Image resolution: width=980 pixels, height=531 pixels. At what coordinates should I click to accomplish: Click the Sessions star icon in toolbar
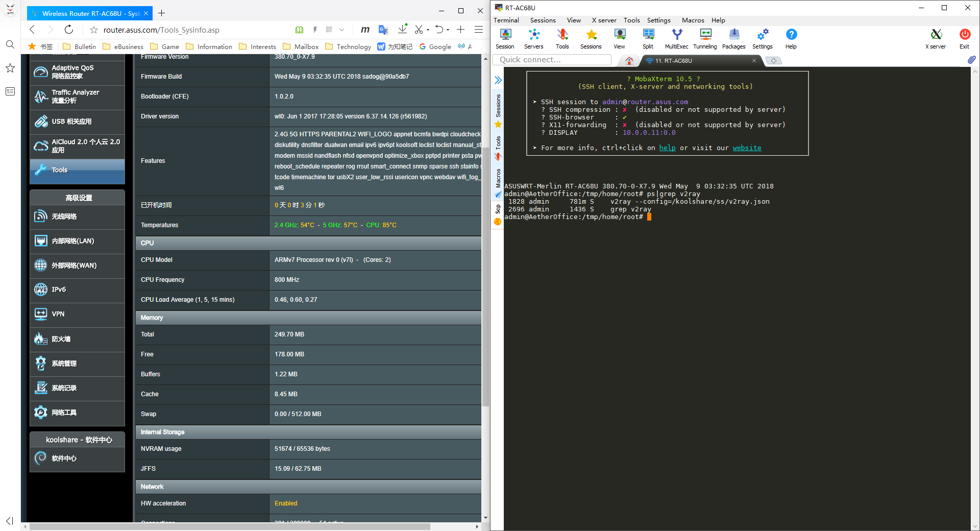tap(591, 39)
